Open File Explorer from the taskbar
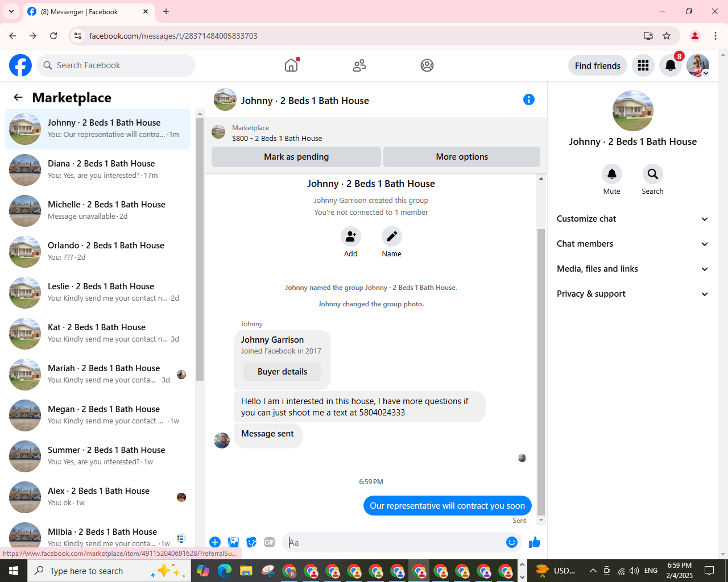The image size is (728, 582). click(x=246, y=571)
